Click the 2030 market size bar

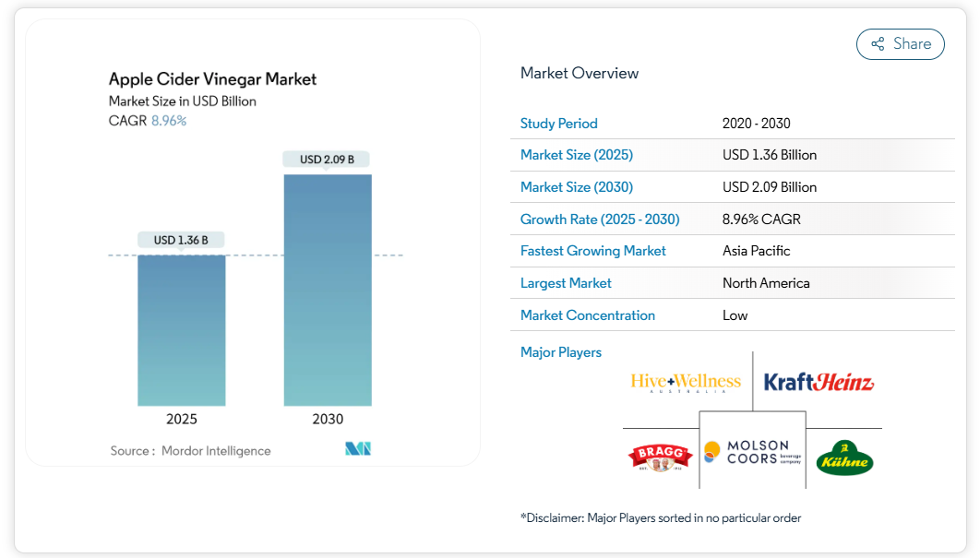[x=328, y=290]
